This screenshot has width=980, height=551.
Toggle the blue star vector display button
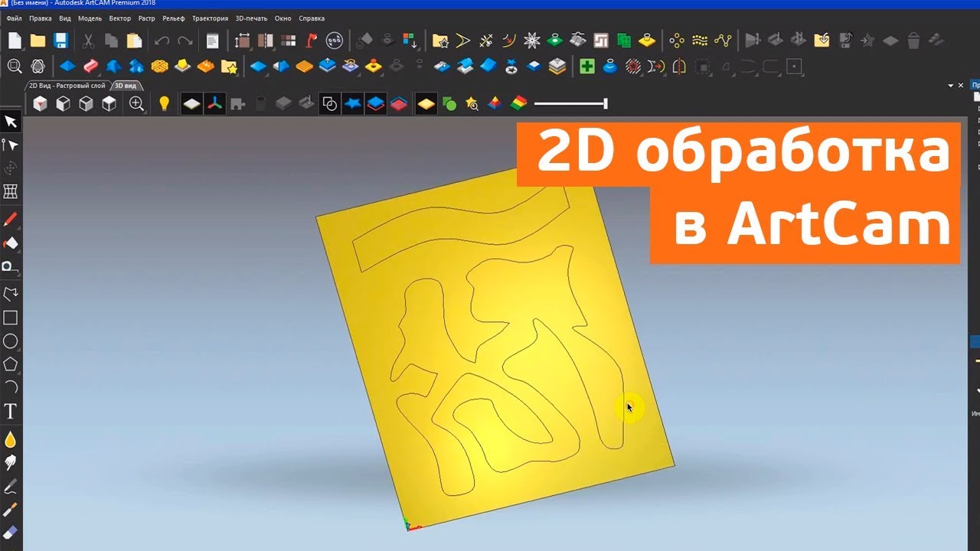(x=352, y=103)
